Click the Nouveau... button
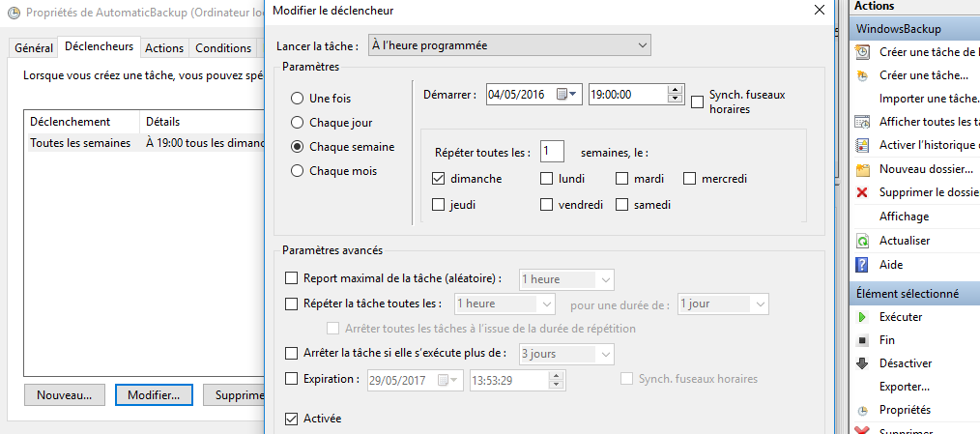The width and height of the screenshot is (980, 434). (64, 395)
